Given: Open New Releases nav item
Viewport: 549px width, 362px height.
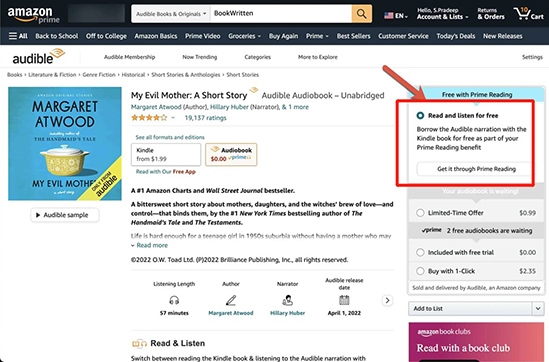Looking at the screenshot, I should [502, 36].
